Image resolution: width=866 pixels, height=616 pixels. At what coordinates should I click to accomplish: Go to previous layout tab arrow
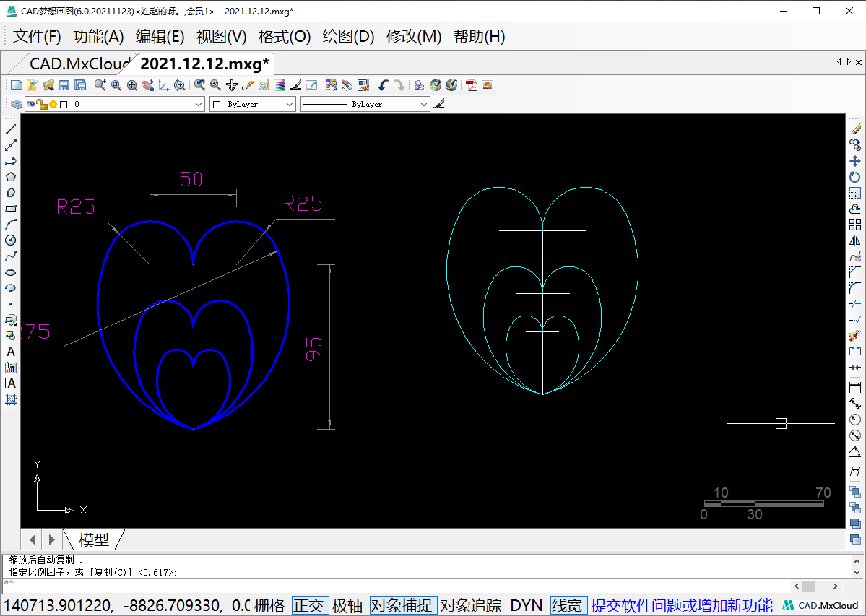tap(33, 540)
